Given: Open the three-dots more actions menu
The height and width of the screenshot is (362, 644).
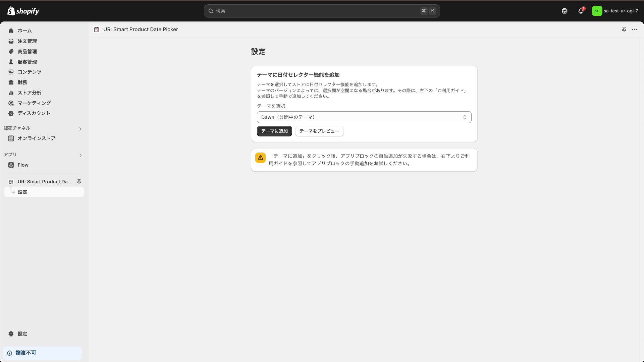Looking at the screenshot, I should point(634,29).
